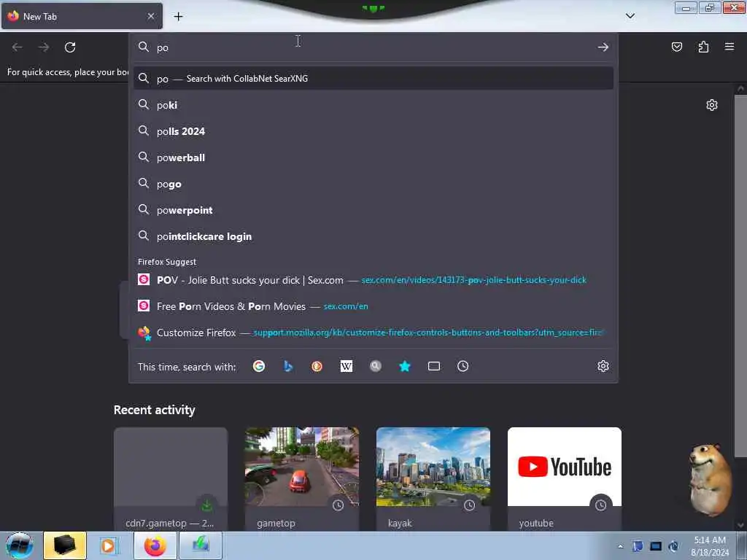This screenshot has height=560, width=747.
Task: Search this time with the magnifier engine icon
Action: [x=376, y=366]
